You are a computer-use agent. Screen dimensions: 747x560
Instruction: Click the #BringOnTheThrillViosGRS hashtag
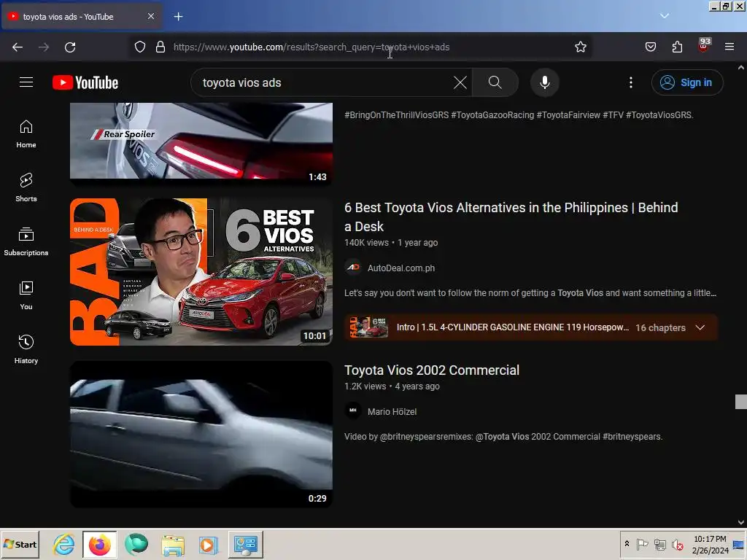[x=396, y=114]
